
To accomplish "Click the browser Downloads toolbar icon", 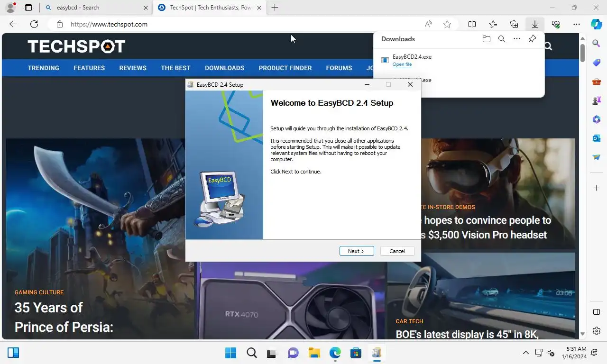I will point(534,24).
